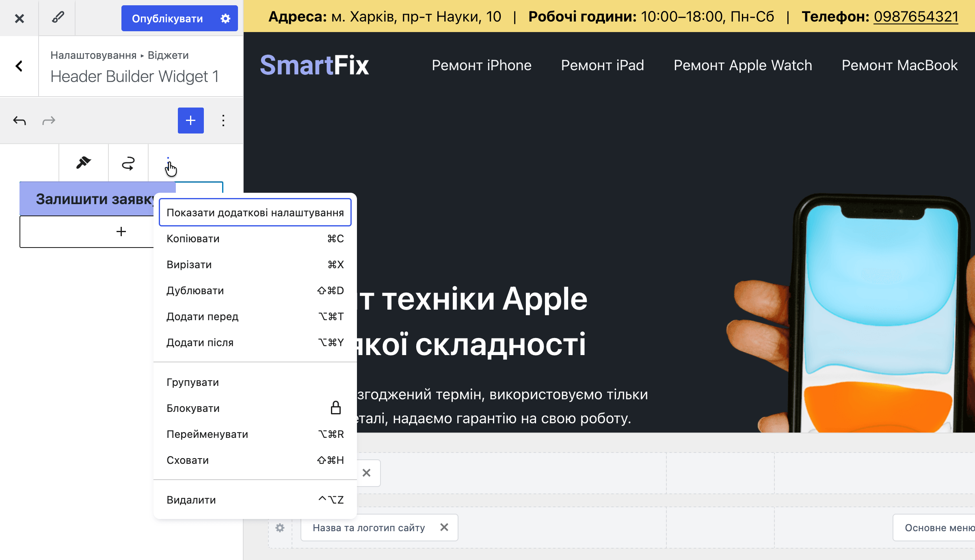
Task: Remove the upper header item with its X
Action: pyautogui.click(x=366, y=473)
